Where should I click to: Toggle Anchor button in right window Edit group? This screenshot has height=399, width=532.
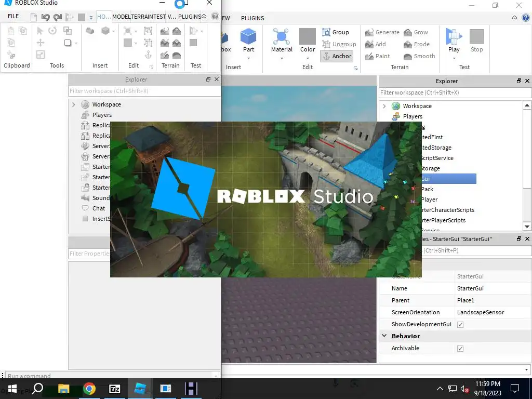[337, 56]
